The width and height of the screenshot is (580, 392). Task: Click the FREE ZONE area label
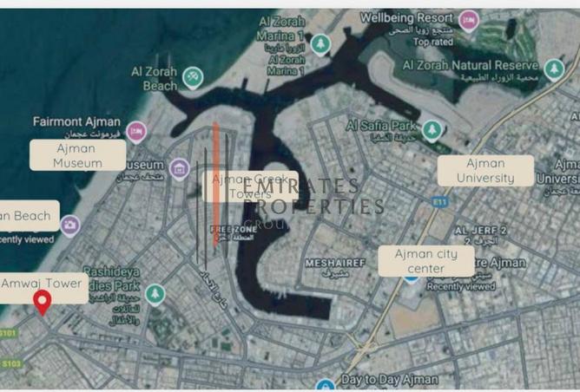[x=234, y=230]
